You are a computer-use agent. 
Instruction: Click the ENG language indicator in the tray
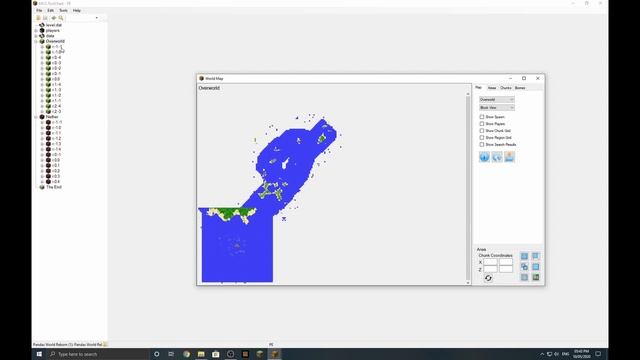pyautogui.click(x=565, y=354)
